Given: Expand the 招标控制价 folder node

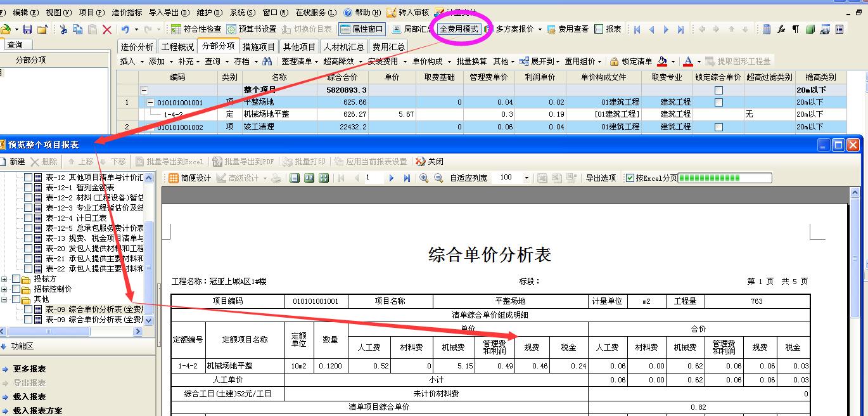Looking at the screenshot, I should [x=5, y=289].
